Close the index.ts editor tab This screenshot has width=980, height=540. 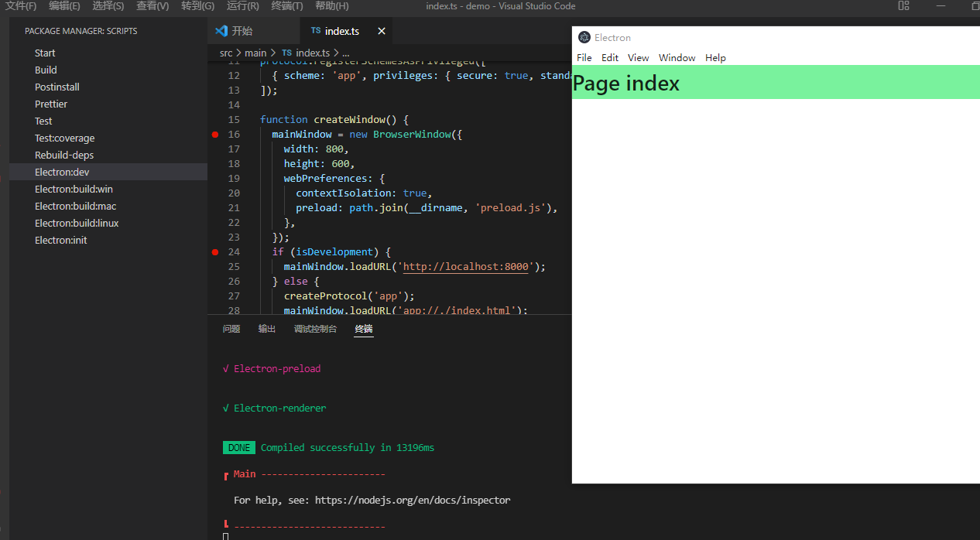click(x=381, y=32)
